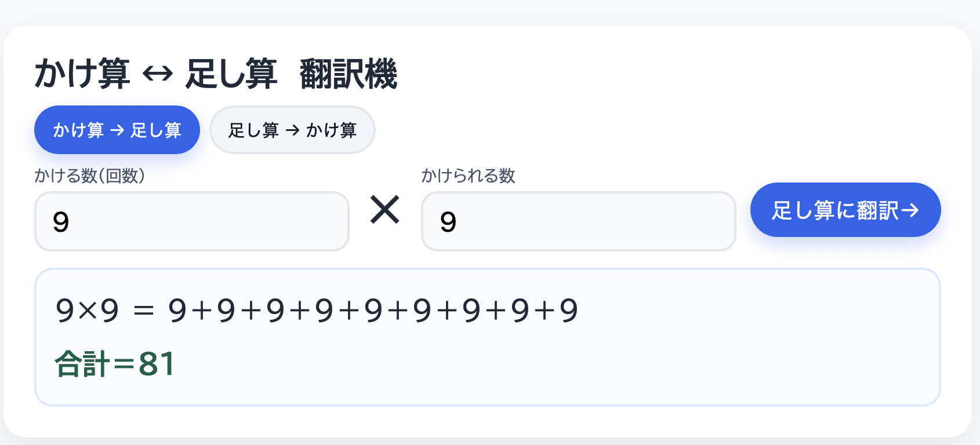
Task: Click the 9×9 expression in the result
Action: pos(87,311)
